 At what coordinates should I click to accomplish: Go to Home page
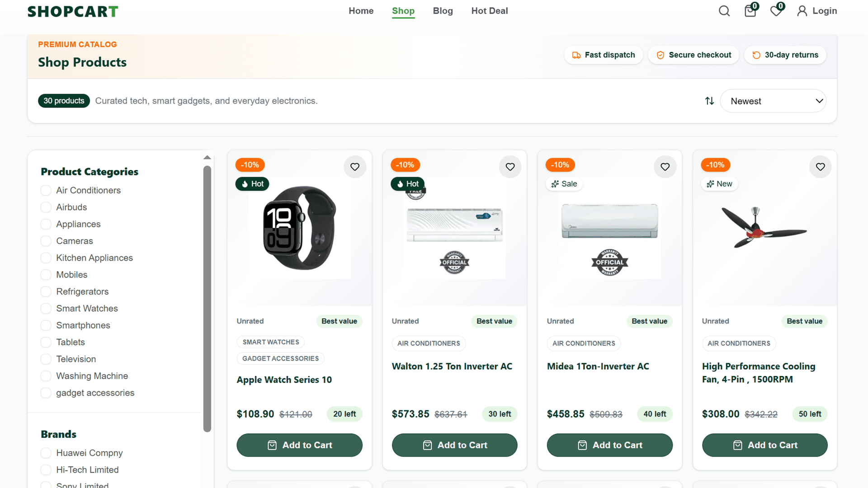pos(361,11)
